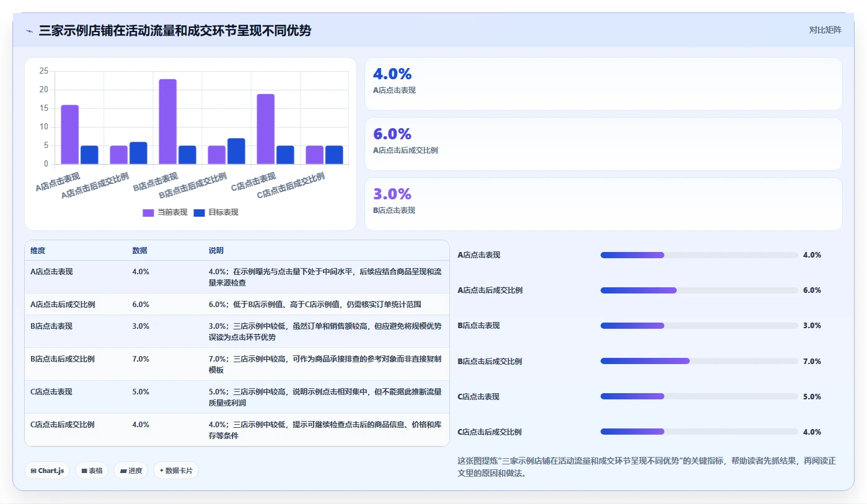
Task: Click the title 三家示例店铺在活动流量和成交环节呈现不同优势
Action: 175,30
